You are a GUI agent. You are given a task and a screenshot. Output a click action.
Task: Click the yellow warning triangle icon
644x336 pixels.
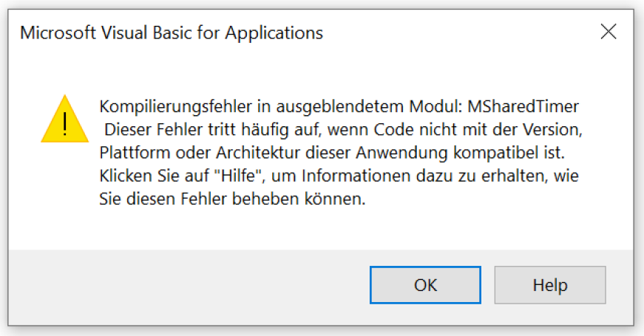(x=64, y=119)
